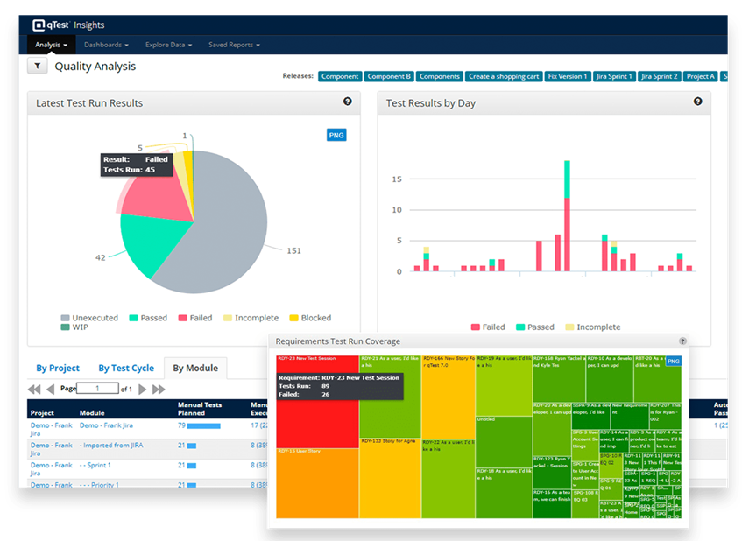
Task: Open help for Latest Test Run Results
Action: pos(348,102)
